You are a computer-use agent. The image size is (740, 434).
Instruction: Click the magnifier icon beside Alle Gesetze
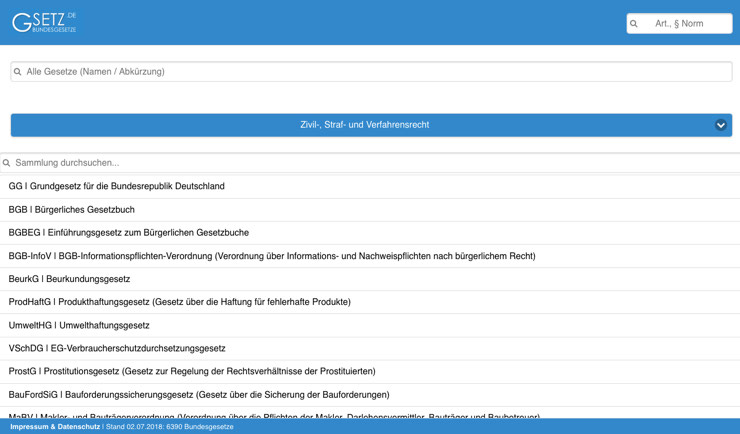(x=18, y=72)
